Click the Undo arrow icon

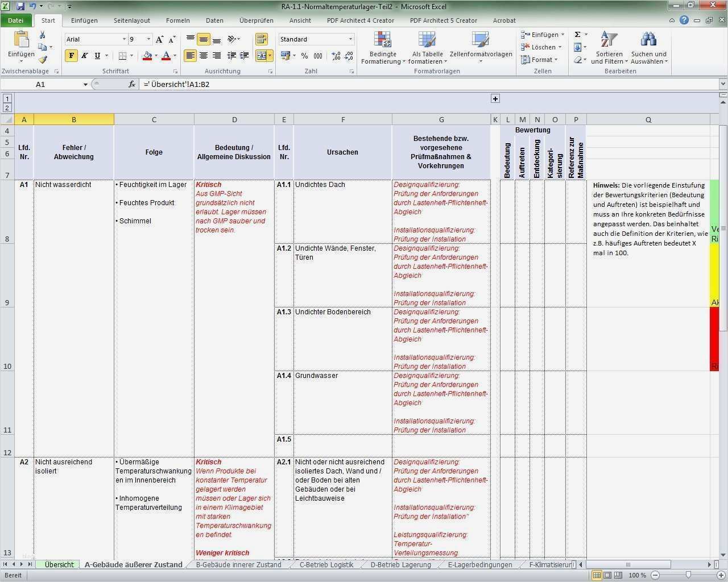point(32,6)
